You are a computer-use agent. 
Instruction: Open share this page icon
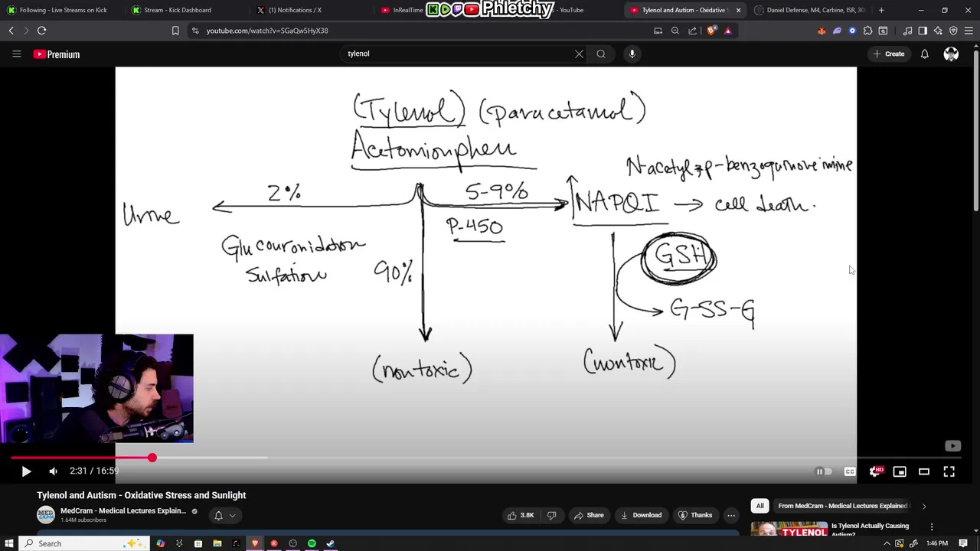(x=693, y=31)
